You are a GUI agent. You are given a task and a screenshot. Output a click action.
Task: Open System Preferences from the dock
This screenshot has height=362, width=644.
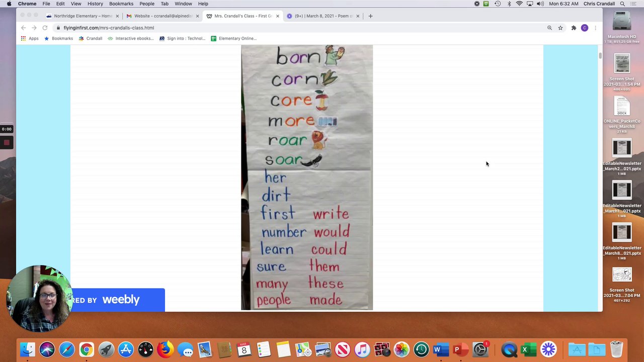click(480, 349)
